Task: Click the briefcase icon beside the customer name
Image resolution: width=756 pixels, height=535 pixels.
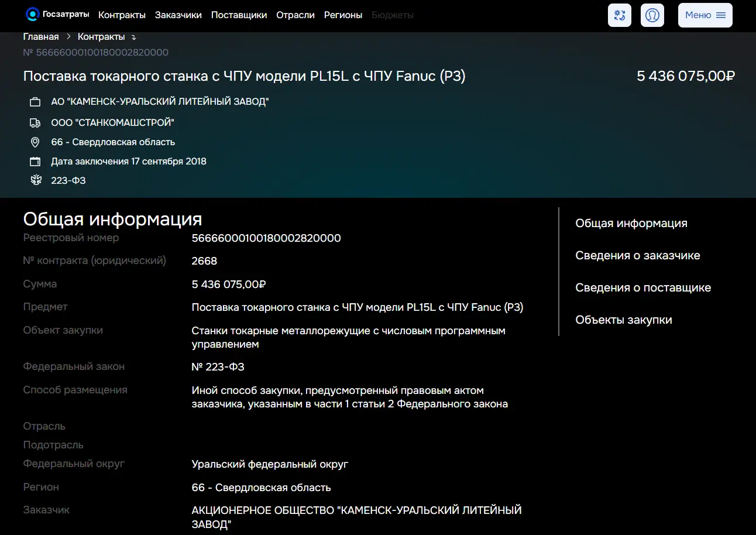Action: [x=35, y=102]
